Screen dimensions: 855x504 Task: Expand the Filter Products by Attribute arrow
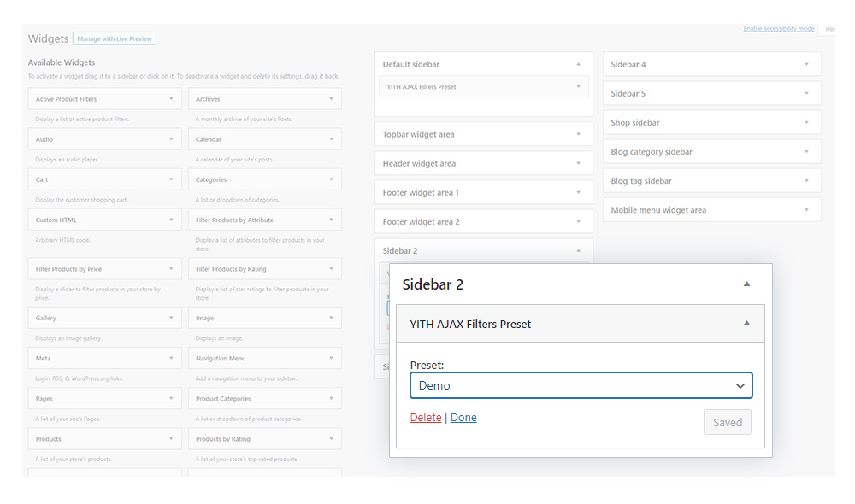[x=331, y=220]
